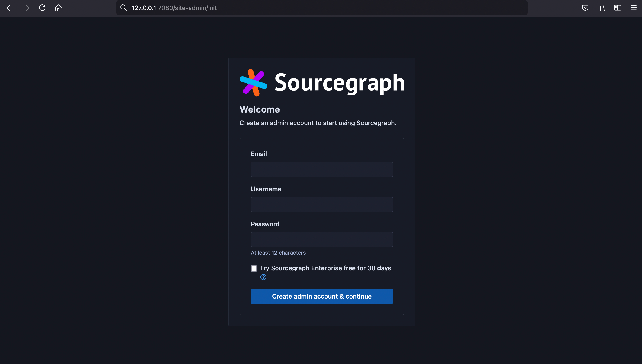Image resolution: width=642 pixels, height=364 pixels.
Task: Focus the Password input field
Action: tap(322, 240)
